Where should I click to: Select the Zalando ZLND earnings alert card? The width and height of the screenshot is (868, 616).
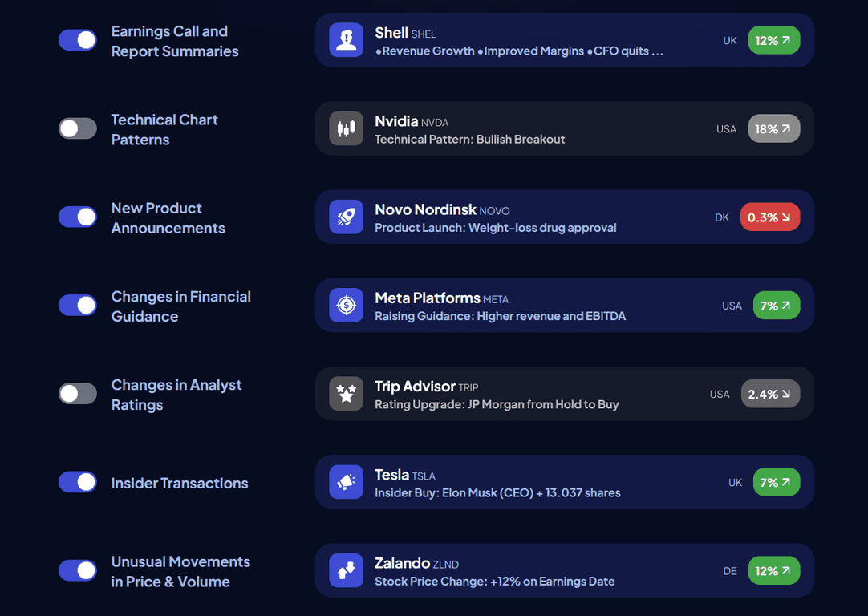(x=562, y=570)
